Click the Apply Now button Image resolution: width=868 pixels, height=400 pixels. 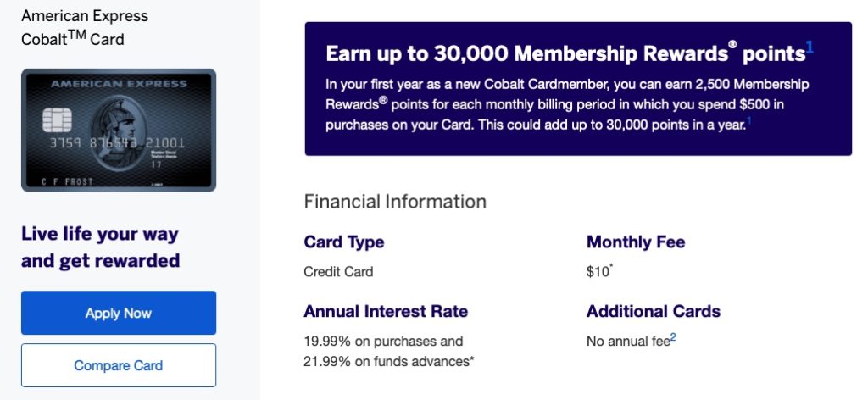pyautogui.click(x=119, y=313)
